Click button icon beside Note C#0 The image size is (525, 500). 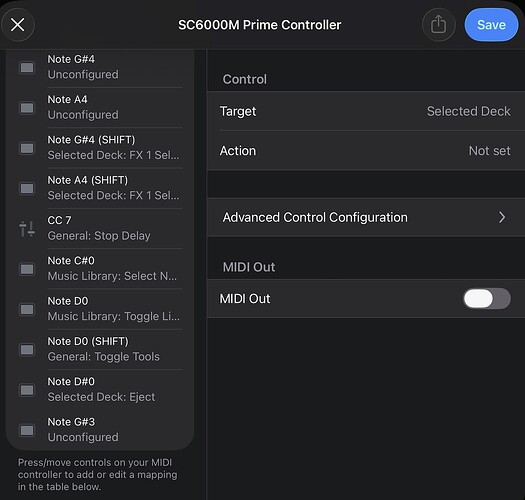tap(27, 269)
